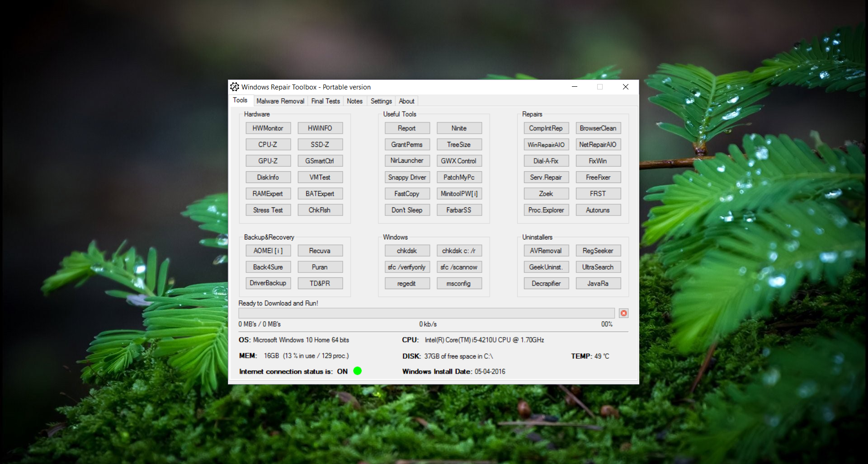Click the red cancel download icon

(x=623, y=313)
